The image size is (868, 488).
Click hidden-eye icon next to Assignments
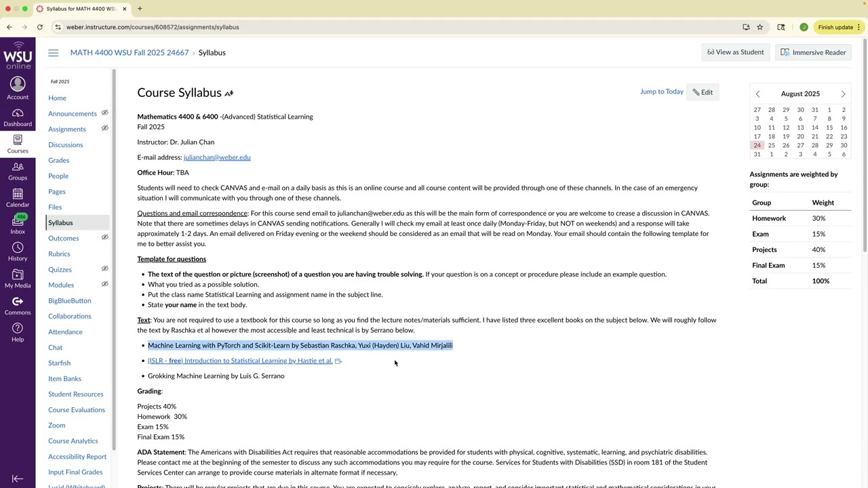point(104,128)
